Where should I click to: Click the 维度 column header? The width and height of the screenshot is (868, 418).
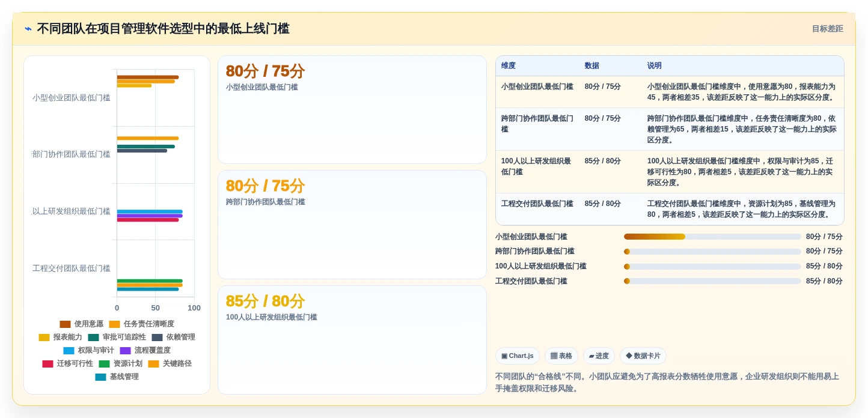(537, 66)
